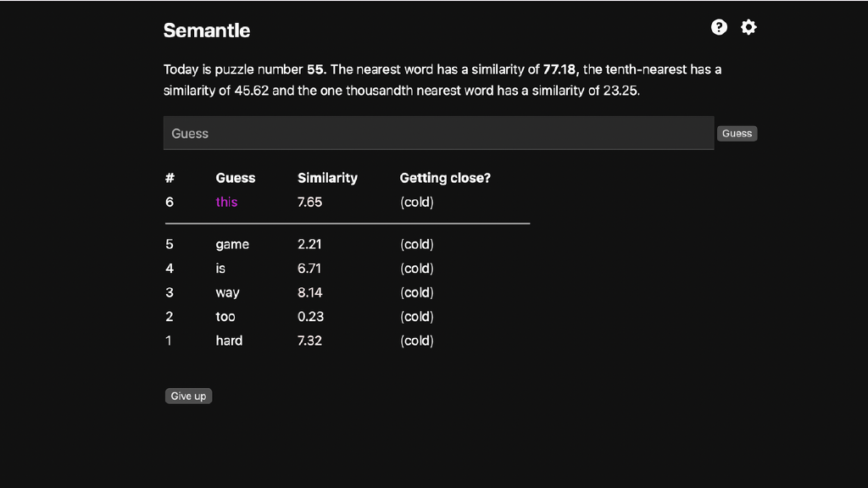Click the similarity value 0.23
The image size is (868, 488).
click(310, 316)
